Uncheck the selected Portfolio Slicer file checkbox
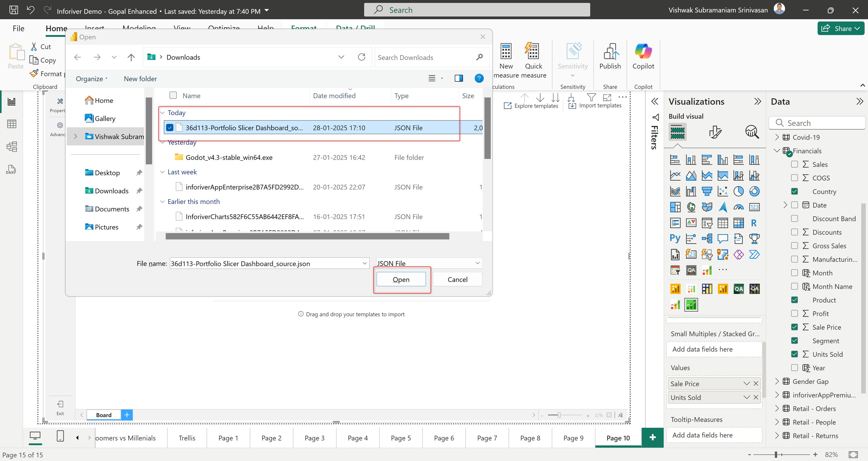This screenshot has height=461, width=868. (170, 128)
